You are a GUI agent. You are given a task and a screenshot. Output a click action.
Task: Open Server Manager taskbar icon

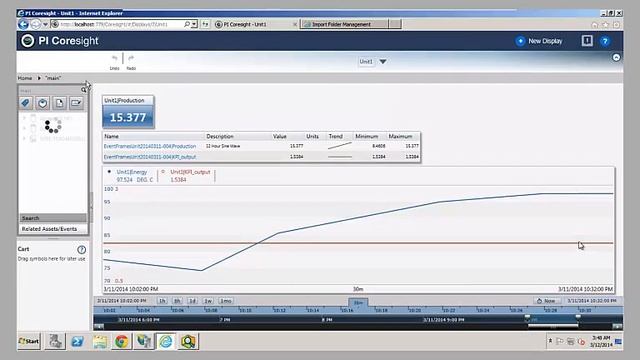(x=55, y=341)
